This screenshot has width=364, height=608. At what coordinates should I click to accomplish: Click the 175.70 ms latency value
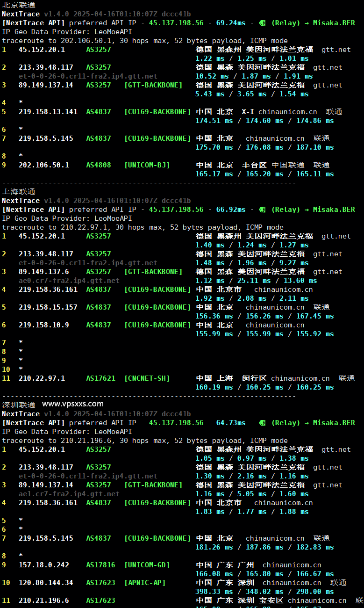pyautogui.click(x=214, y=147)
